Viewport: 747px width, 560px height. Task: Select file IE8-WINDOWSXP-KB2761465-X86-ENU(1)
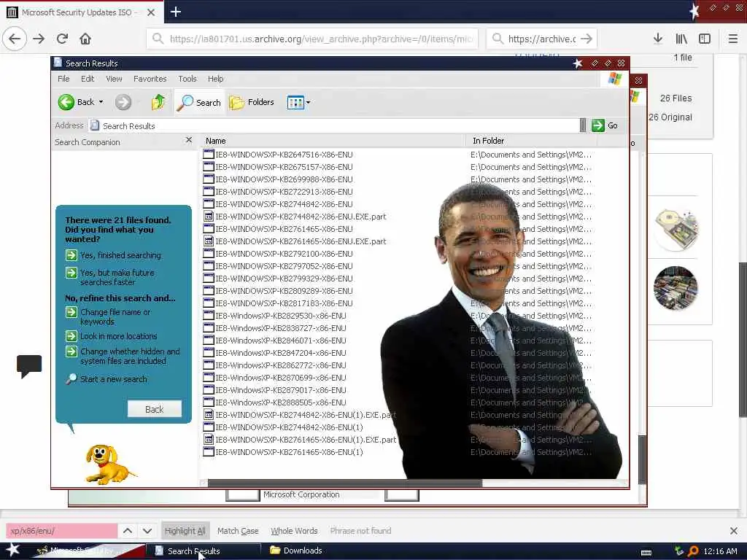(289, 451)
